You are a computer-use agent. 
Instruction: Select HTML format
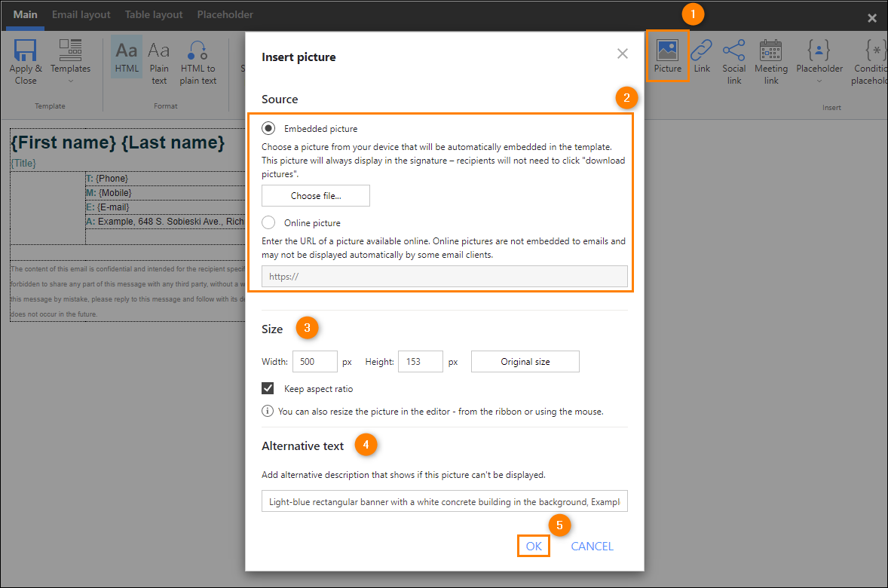[127, 57]
